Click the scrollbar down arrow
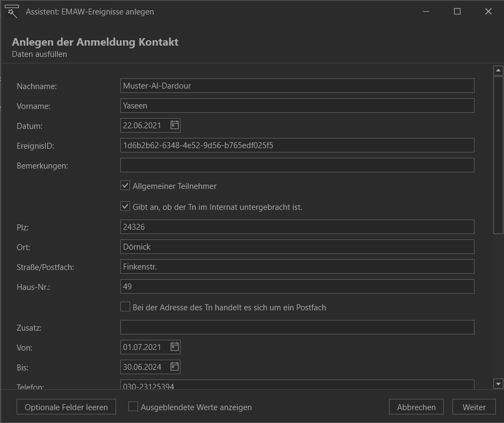 click(x=498, y=383)
